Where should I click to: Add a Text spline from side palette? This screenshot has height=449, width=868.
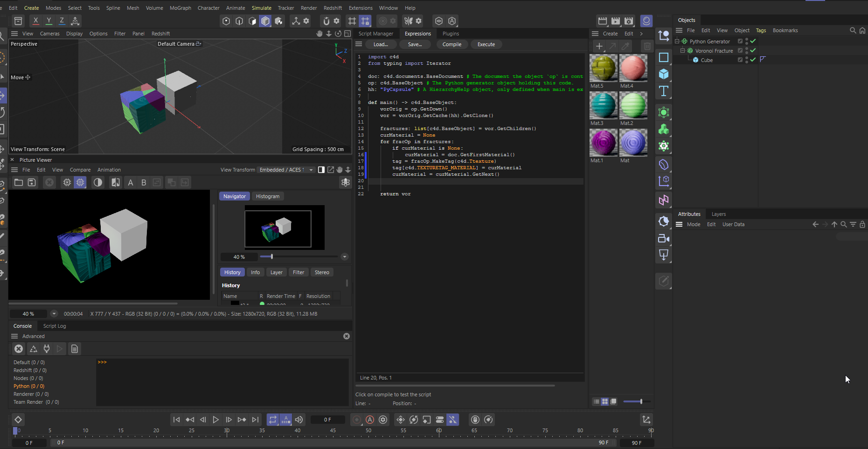click(663, 91)
